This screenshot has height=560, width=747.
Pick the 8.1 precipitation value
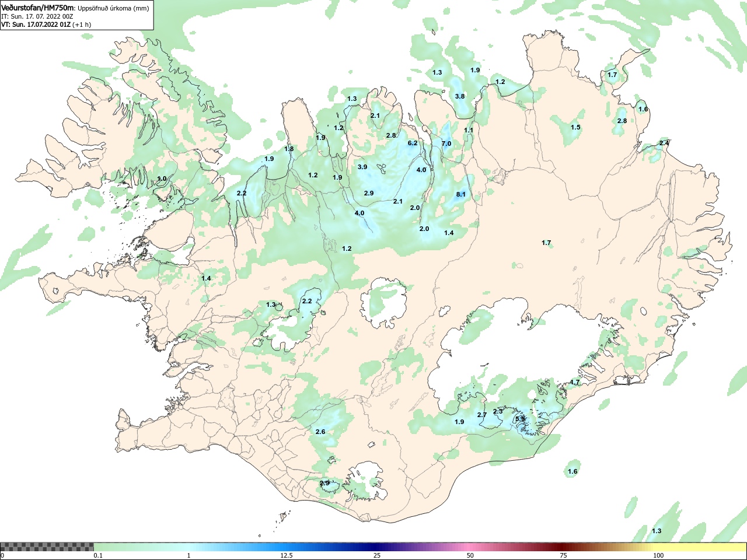460,194
